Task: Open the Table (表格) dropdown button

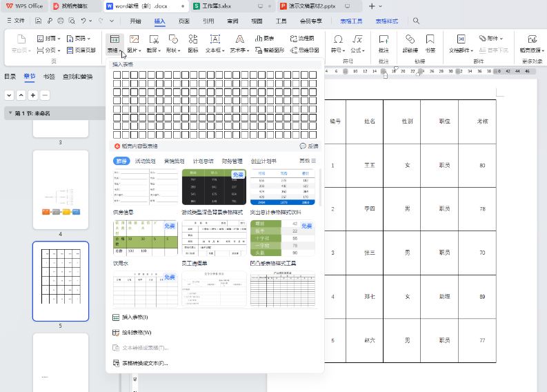Action: [x=115, y=50]
